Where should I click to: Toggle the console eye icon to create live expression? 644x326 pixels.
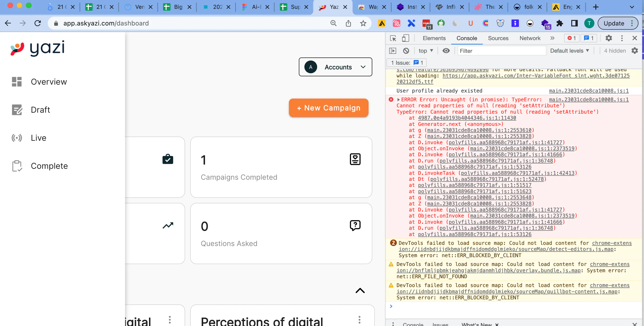point(446,51)
